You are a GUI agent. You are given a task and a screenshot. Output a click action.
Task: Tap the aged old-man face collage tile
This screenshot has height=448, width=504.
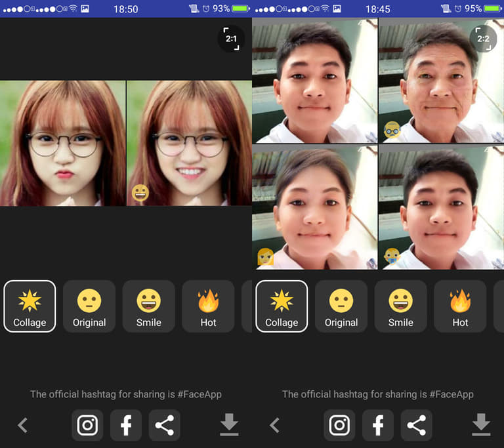(440, 80)
